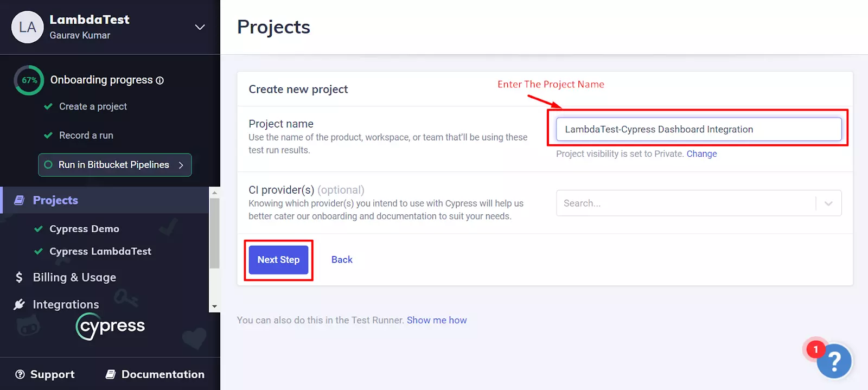
Task: Click the Projects book icon in sidebar
Action: (20, 200)
